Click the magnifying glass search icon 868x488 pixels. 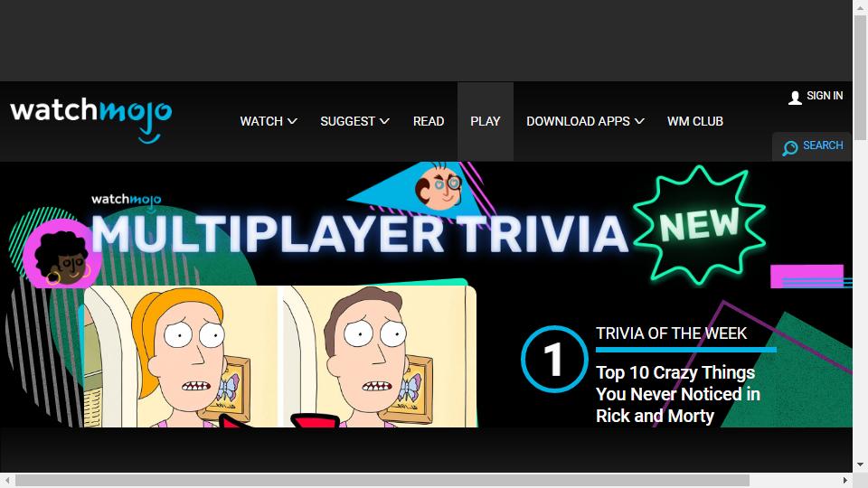click(x=790, y=147)
